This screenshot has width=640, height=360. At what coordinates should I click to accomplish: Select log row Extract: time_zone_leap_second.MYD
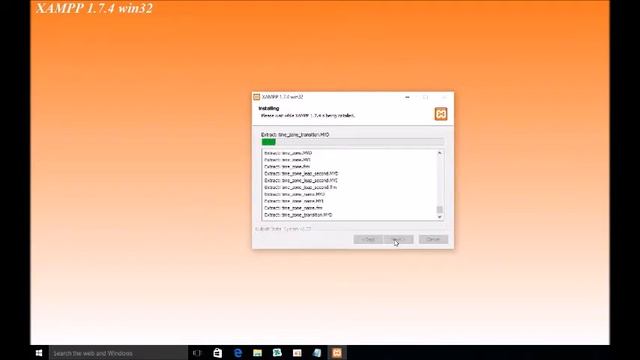pyautogui.click(x=301, y=173)
